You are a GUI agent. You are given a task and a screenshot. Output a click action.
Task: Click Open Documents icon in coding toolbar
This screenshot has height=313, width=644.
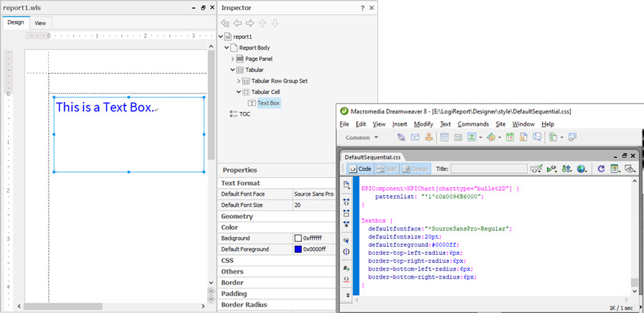point(346,185)
